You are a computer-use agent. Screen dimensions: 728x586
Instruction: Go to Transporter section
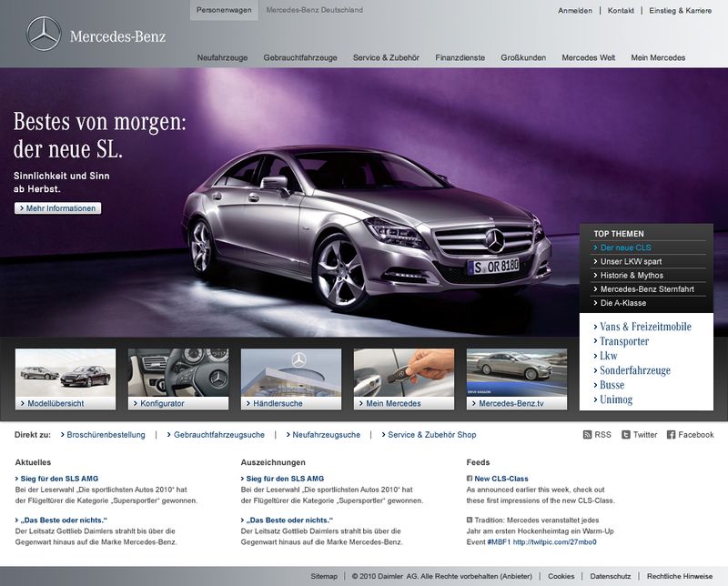tap(622, 341)
